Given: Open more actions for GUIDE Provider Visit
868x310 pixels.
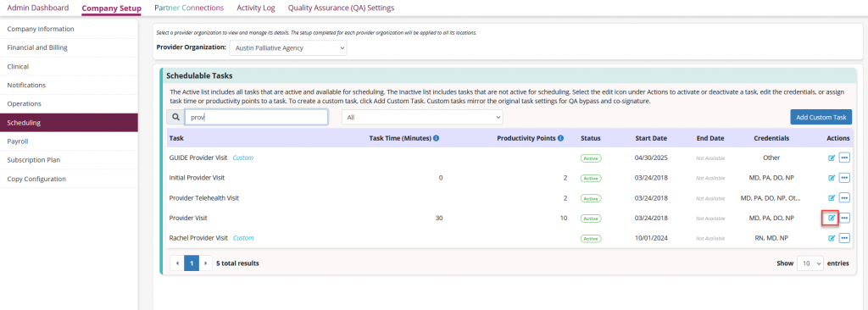Looking at the screenshot, I should [844, 158].
